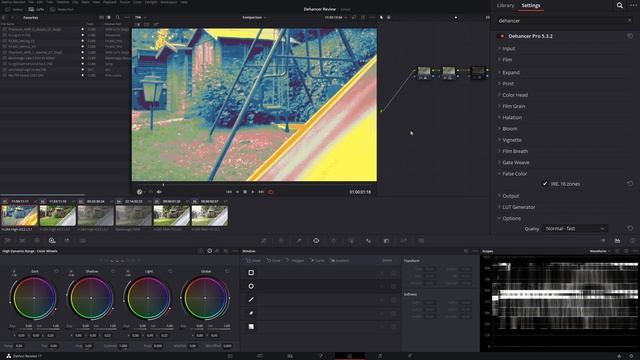Clear the dehancer search field
The image size is (640, 360).
pyautogui.click(x=629, y=20)
